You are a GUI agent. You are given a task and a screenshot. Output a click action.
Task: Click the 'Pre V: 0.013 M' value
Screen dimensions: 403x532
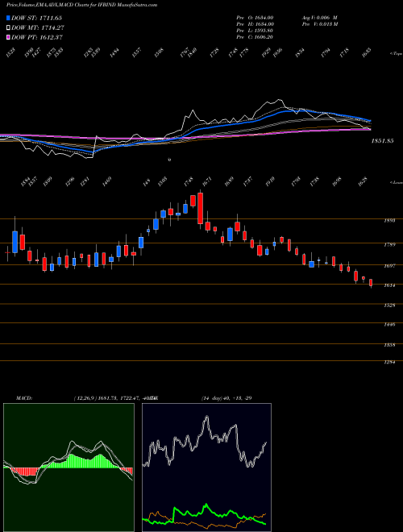click(320, 24)
